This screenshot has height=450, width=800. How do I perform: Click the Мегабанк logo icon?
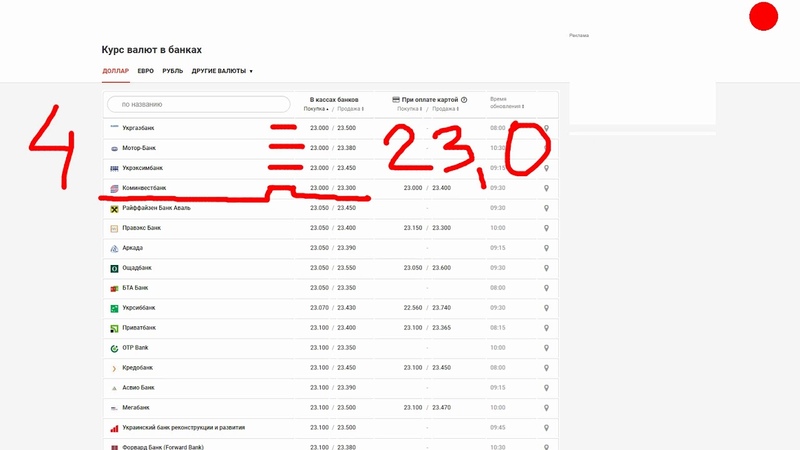click(114, 408)
